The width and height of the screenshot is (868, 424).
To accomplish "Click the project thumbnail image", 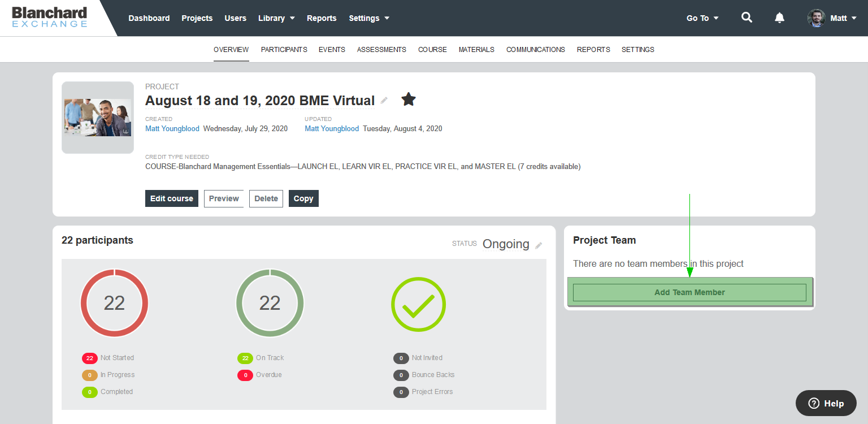I will [x=98, y=118].
